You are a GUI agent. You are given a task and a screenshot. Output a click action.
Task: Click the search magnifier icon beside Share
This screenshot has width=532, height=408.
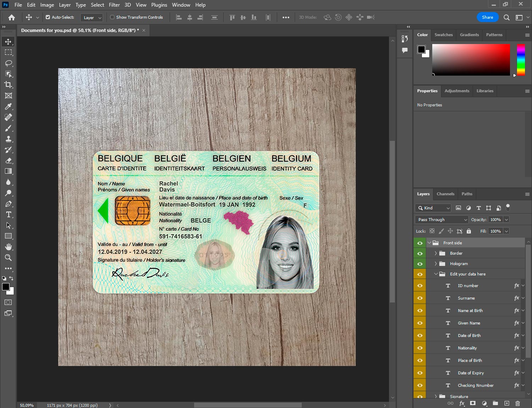pyautogui.click(x=506, y=17)
